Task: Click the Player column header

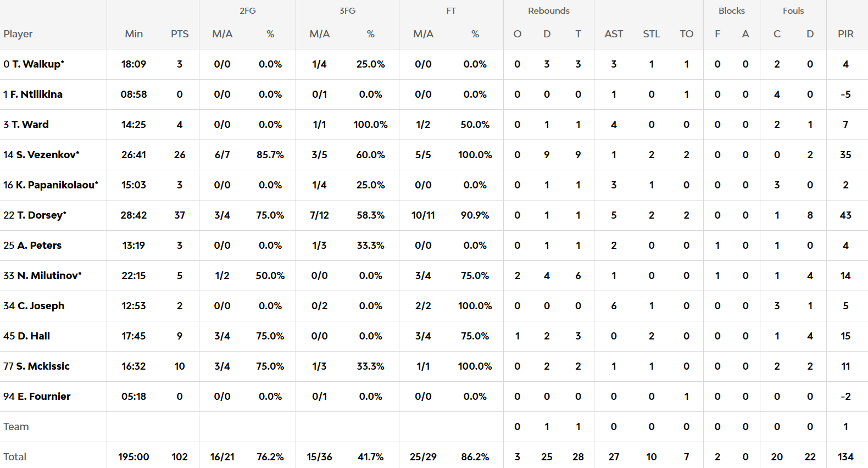Action: (18, 34)
